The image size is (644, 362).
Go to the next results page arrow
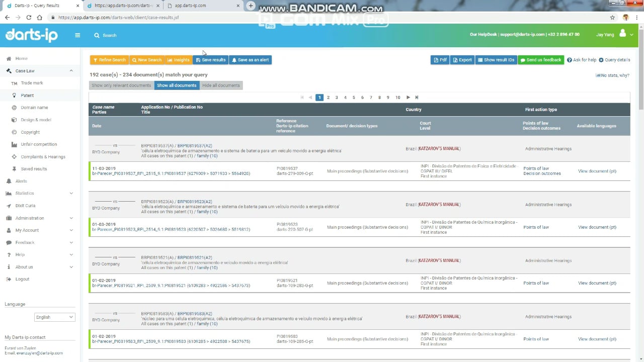408,98
